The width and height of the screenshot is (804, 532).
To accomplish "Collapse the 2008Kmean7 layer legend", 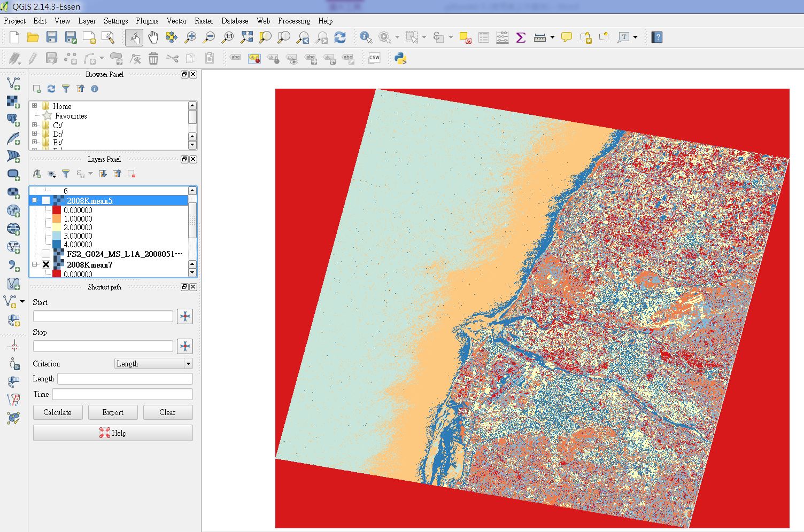I will [x=35, y=264].
